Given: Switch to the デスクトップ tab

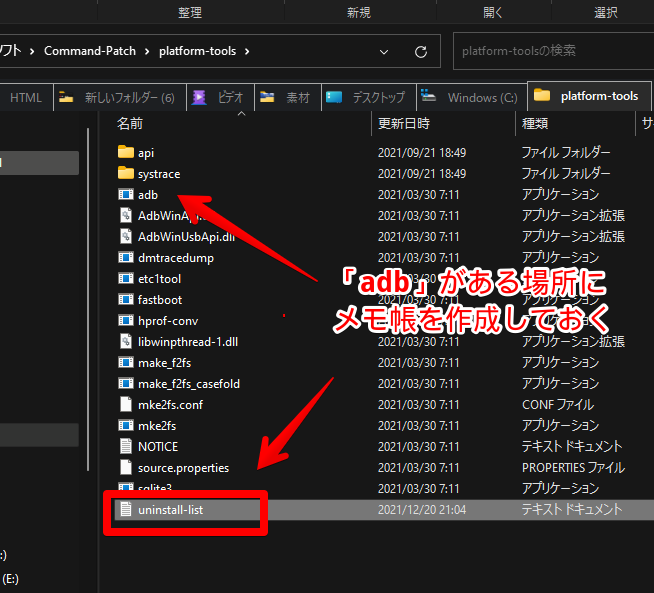Looking at the screenshot, I should click(369, 98).
